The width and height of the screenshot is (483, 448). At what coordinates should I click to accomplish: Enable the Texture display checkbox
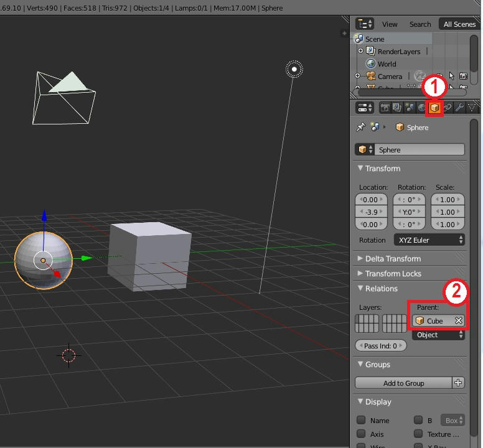(x=418, y=434)
